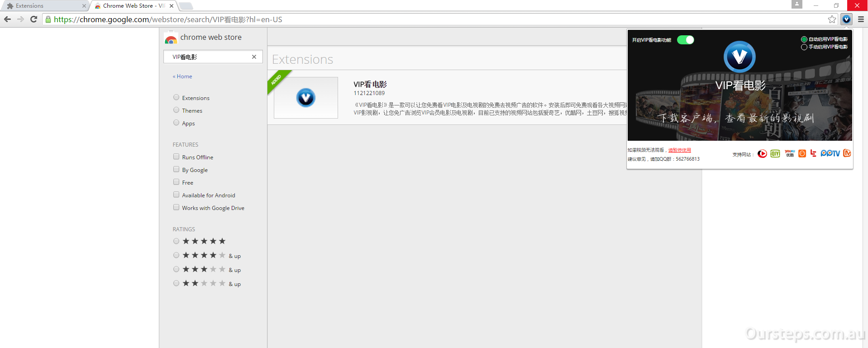Screen dimensions: 868x348
Task: Click the 请暂停使用 red link
Action: tap(679, 150)
